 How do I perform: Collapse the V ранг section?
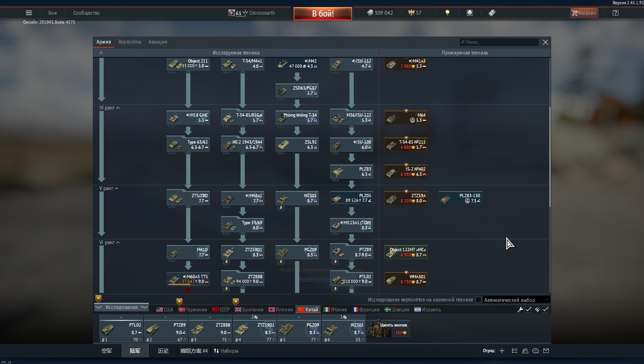click(x=109, y=188)
